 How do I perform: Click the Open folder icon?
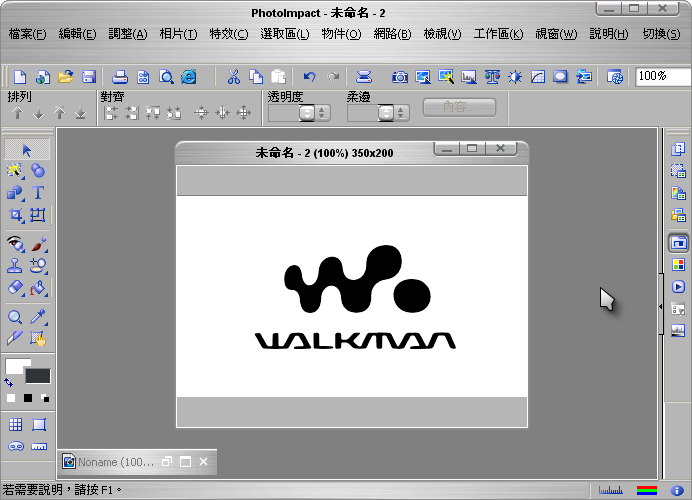(x=66, y=77)
